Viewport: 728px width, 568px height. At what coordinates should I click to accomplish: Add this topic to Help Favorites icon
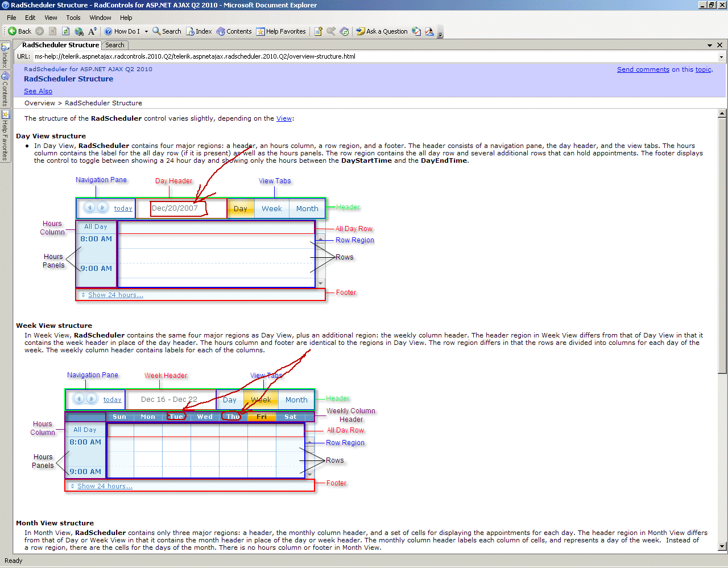318,31
